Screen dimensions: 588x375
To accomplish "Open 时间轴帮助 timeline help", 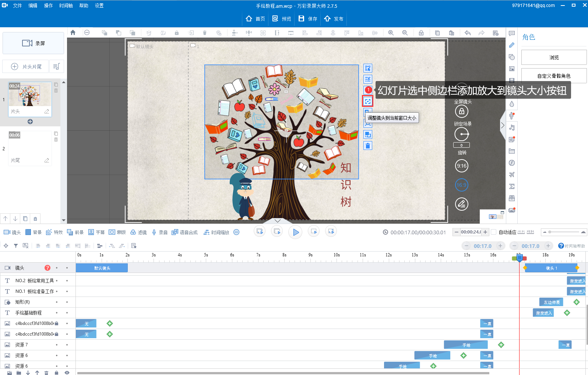I will pos(571,246).
